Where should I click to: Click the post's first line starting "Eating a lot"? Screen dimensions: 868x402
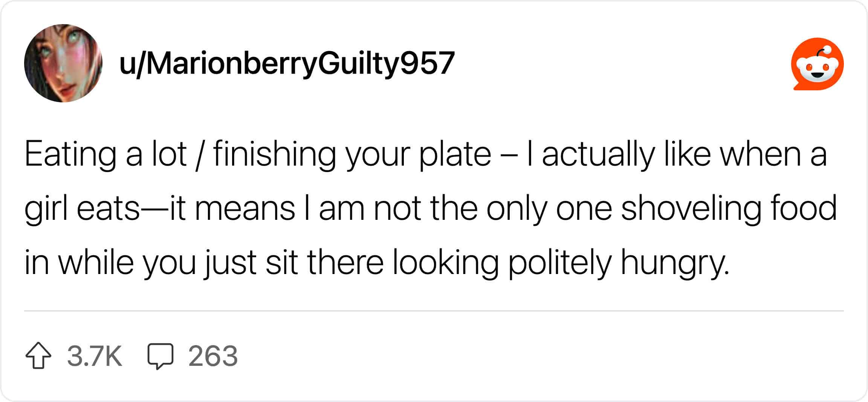point(426,154)
